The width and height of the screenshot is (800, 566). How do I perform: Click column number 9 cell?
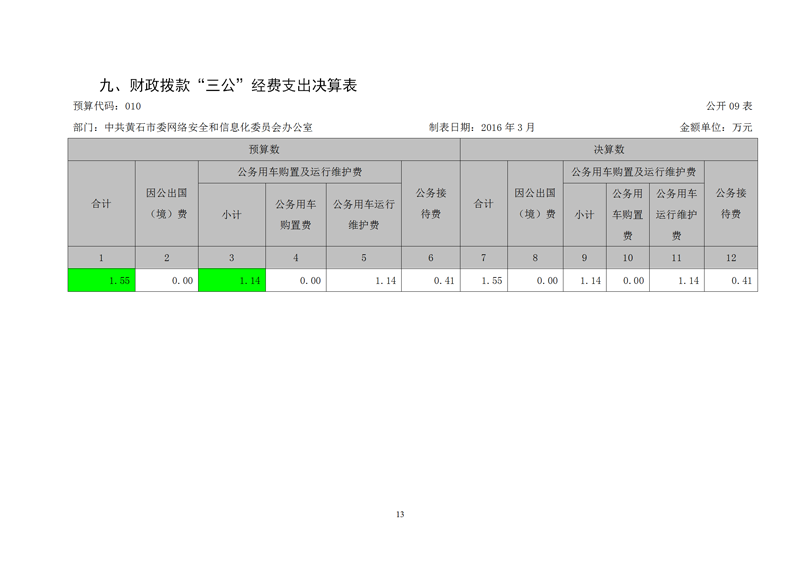585,258
